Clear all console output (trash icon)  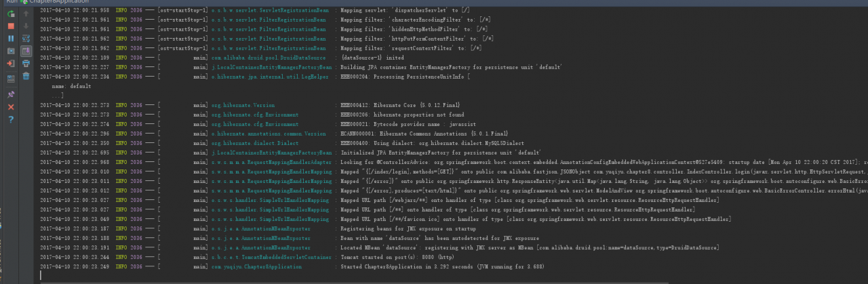(x=26, y=76)
